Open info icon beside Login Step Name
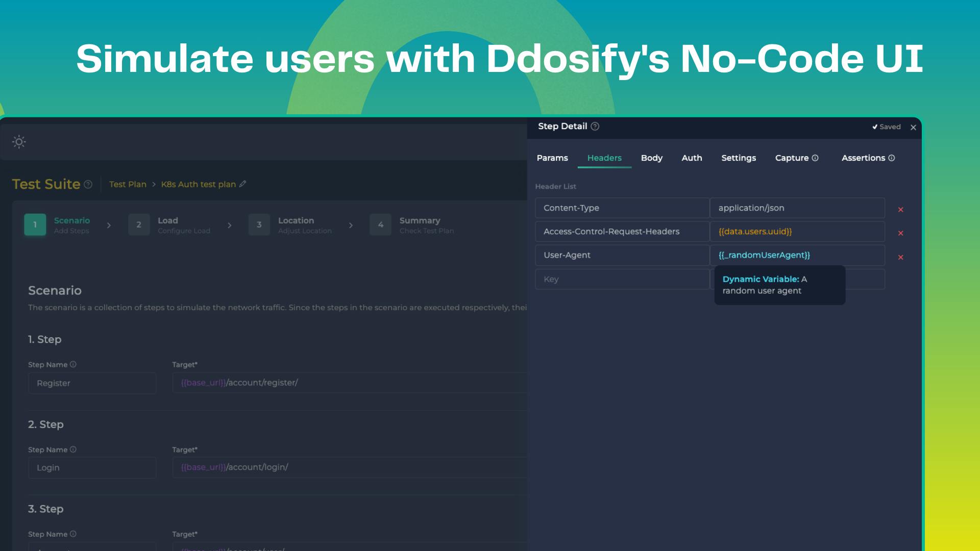 (73, 449)
